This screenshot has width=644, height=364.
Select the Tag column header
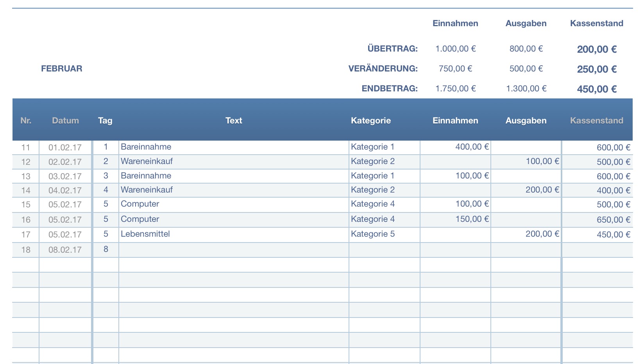click(x=105, y=121)
